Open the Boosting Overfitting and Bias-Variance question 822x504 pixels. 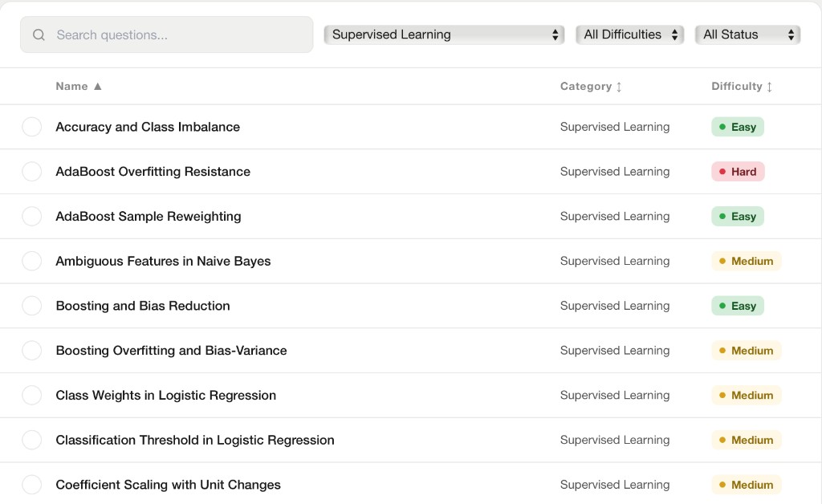click(x=171, y=351)
